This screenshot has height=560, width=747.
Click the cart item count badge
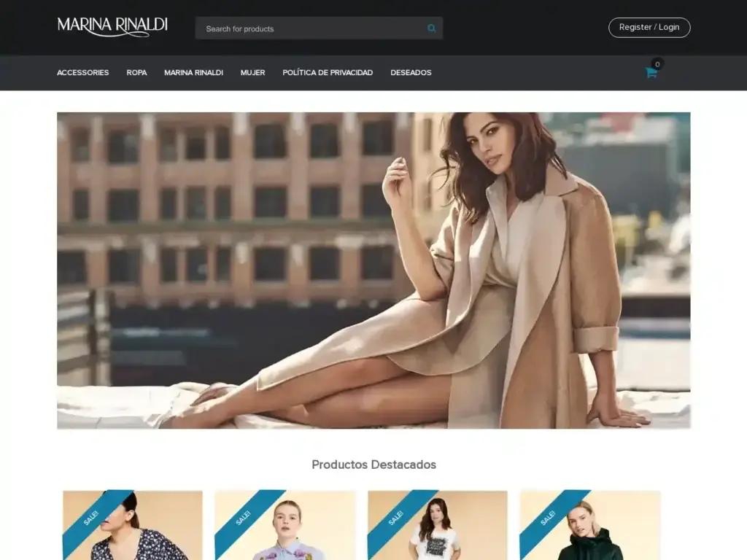657,64
